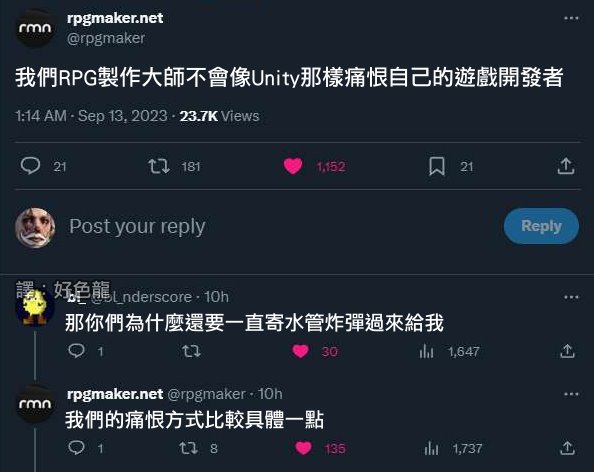
Task: Open more options on the first reply
Action: tap(571, 297)
